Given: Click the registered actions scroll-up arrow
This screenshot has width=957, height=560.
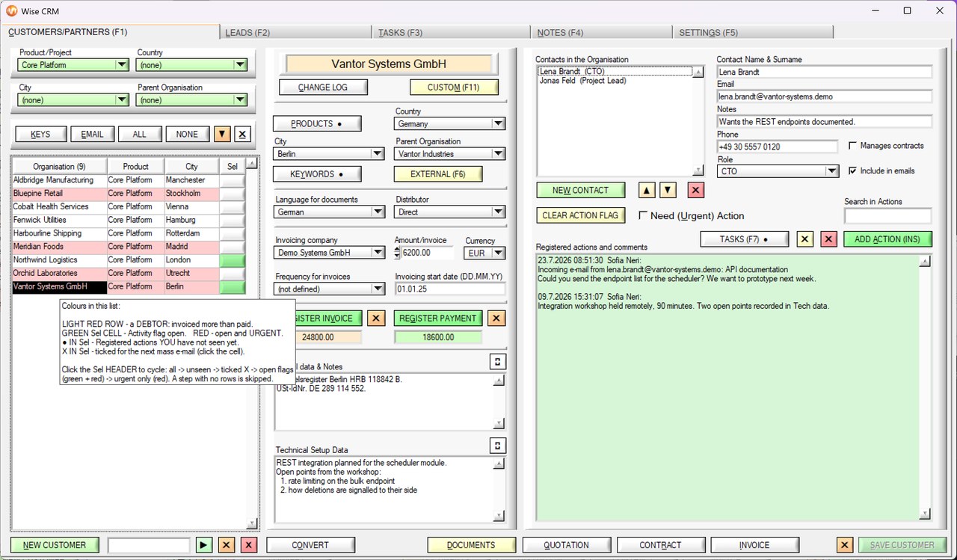Looking at the screenshot, I should coord(925,261).
